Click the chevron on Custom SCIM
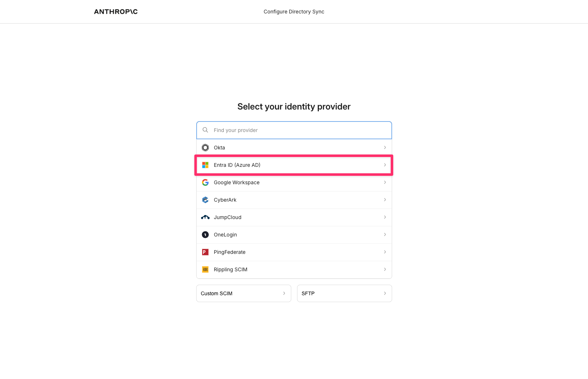Viewport: 588px width, 379px height. (284, 293)
